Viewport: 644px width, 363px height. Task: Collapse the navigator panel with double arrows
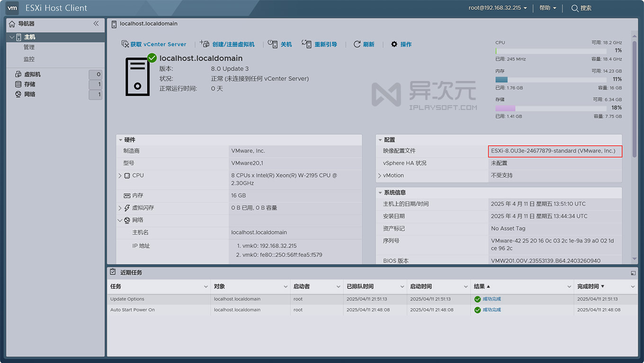click(x=96, y=23)
